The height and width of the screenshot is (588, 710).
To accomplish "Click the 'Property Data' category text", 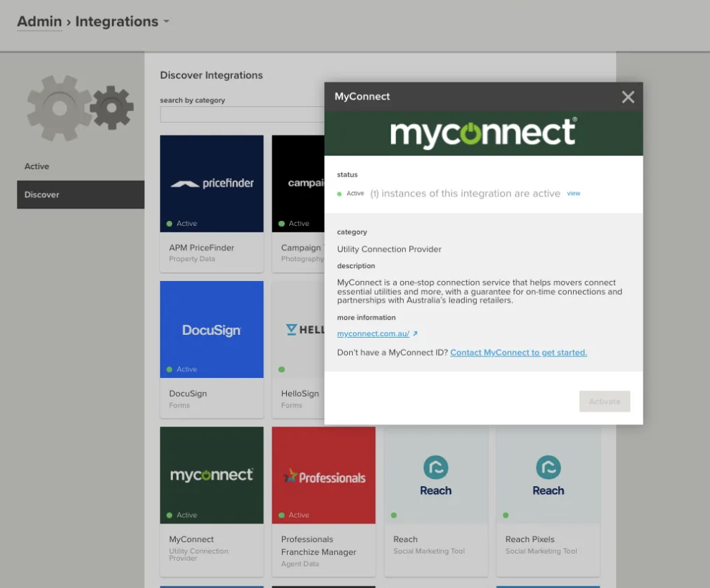I will [x=192, y=259].
